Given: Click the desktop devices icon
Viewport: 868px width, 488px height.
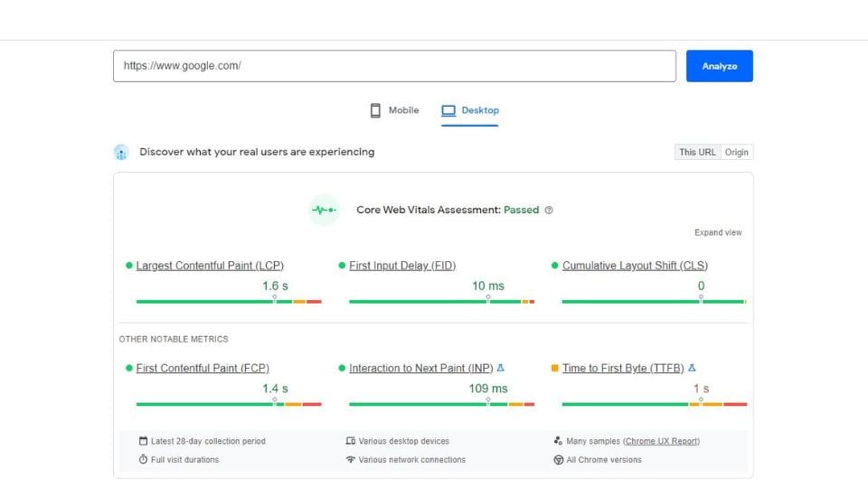Looking at the screenshot, I should point(351,441).
